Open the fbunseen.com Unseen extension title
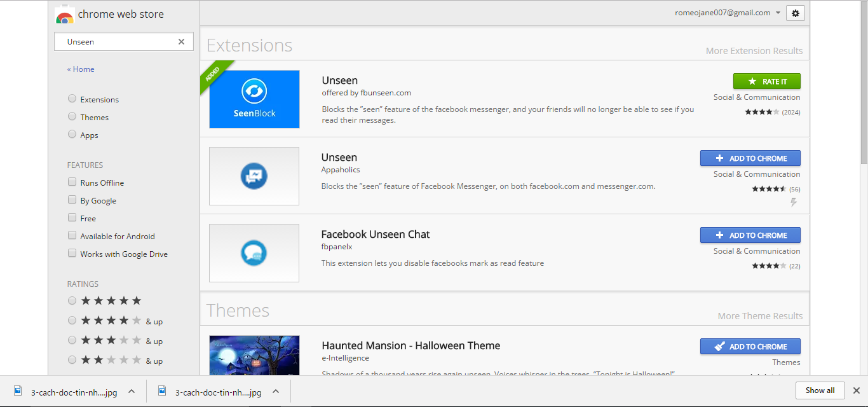 click(340, 80)
